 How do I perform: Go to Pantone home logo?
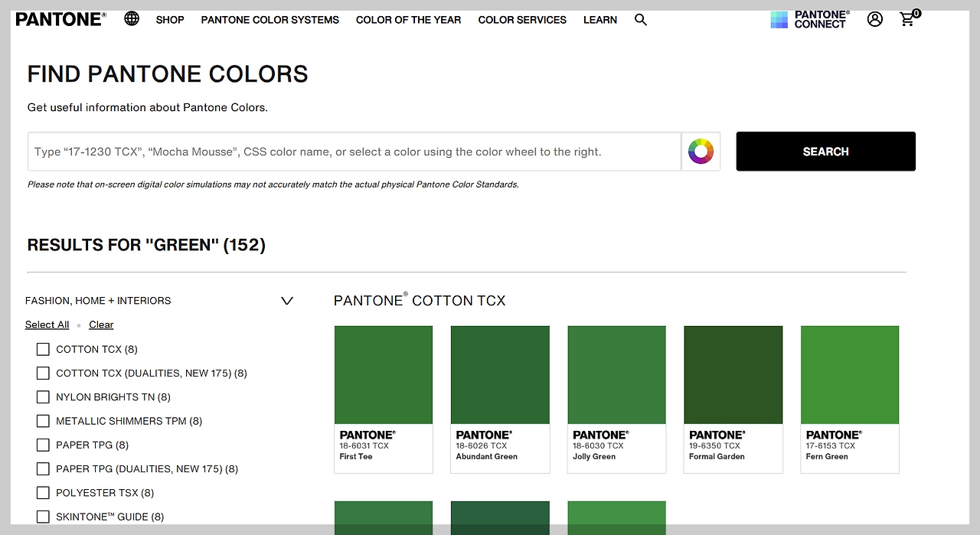pos(60,19)
